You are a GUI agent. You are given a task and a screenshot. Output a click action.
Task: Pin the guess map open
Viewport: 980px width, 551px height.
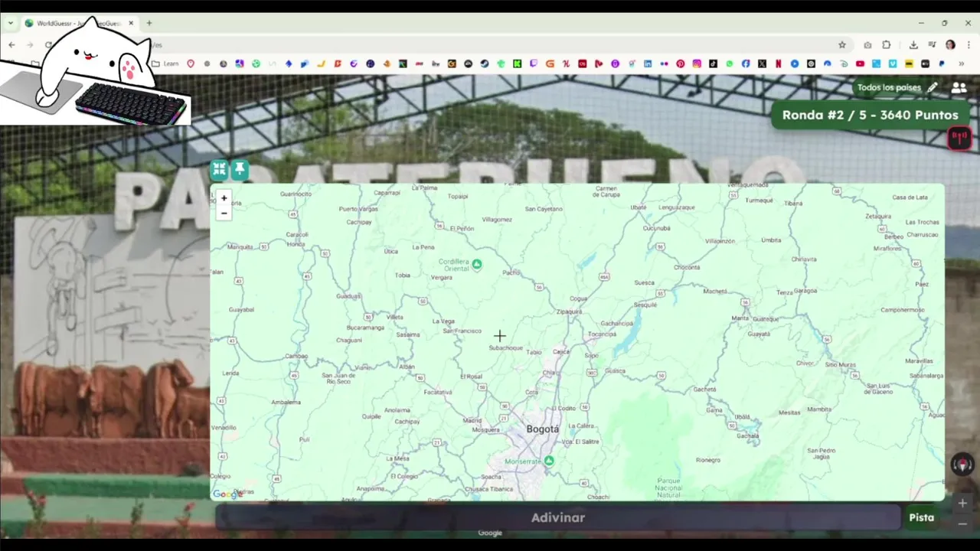pos(240,169)
